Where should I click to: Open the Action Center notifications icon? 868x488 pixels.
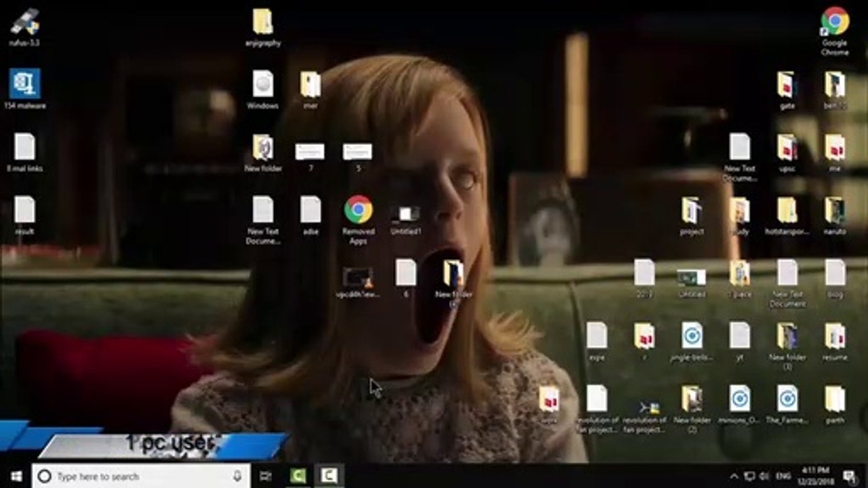point(850,476)
